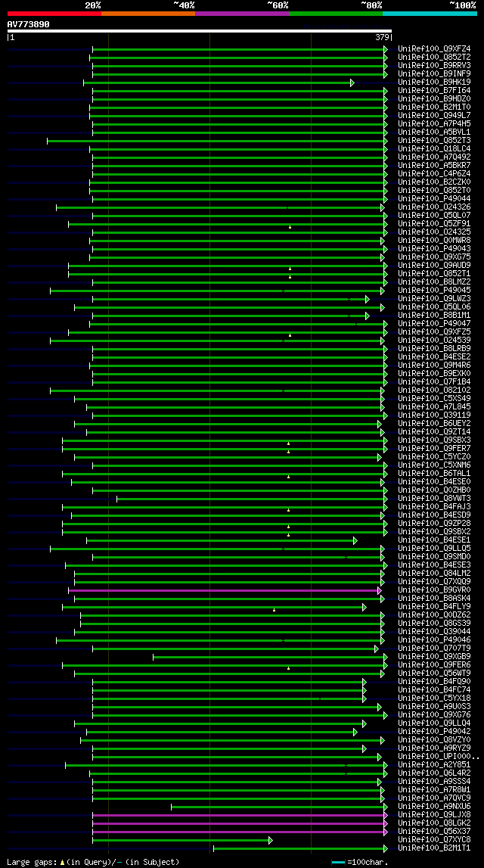The image size is (484, 868).
Task: Open the truncated UniRef100_UPI000.. label
Action: [x=439, y=757]
